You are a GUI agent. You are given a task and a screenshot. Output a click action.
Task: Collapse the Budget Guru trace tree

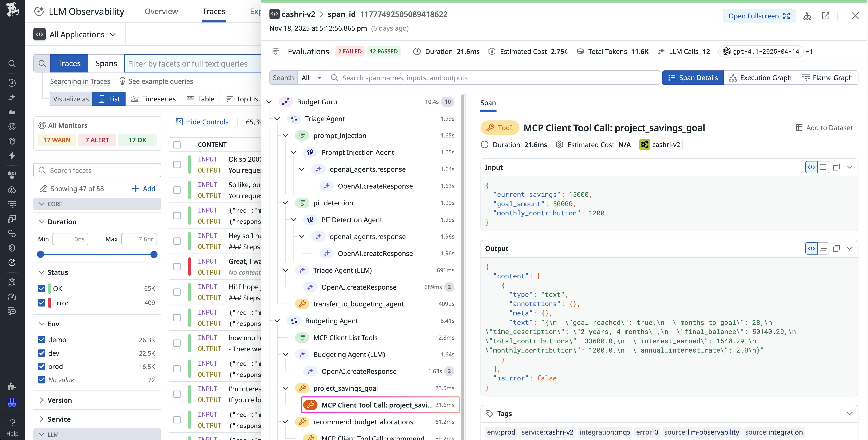[269, 102]
